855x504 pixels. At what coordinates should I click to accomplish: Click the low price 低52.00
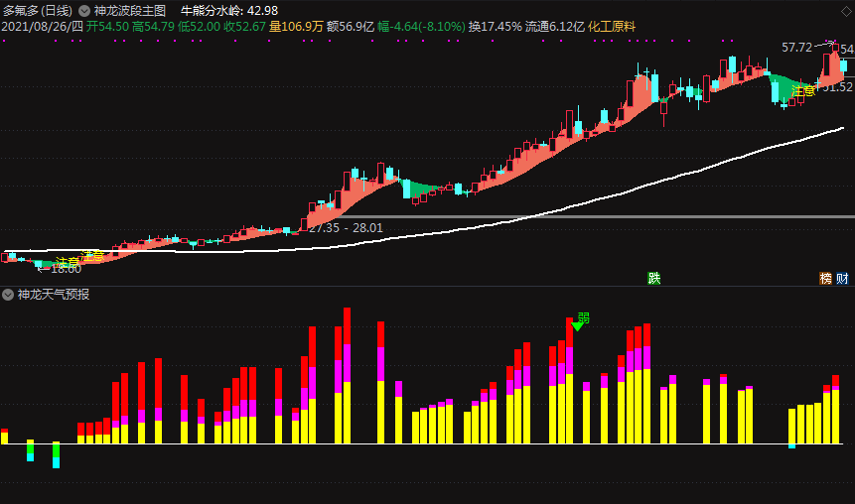click(x=199, y=27)
